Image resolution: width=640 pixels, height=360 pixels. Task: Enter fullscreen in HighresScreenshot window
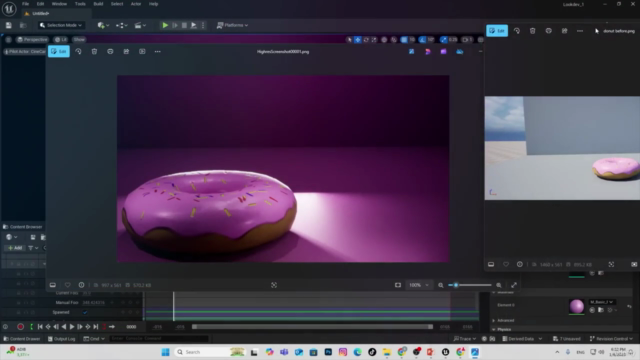coord(514,285)
